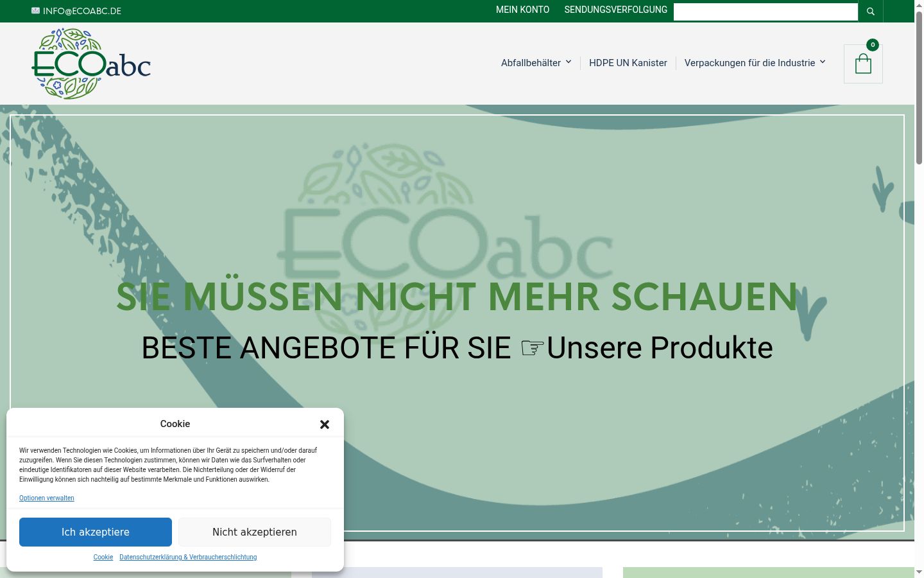924x578 pixels.
Task: Expand the Abfallbehälter dropdown chevron
Action: pyautogui.click(x=569, y=62)
